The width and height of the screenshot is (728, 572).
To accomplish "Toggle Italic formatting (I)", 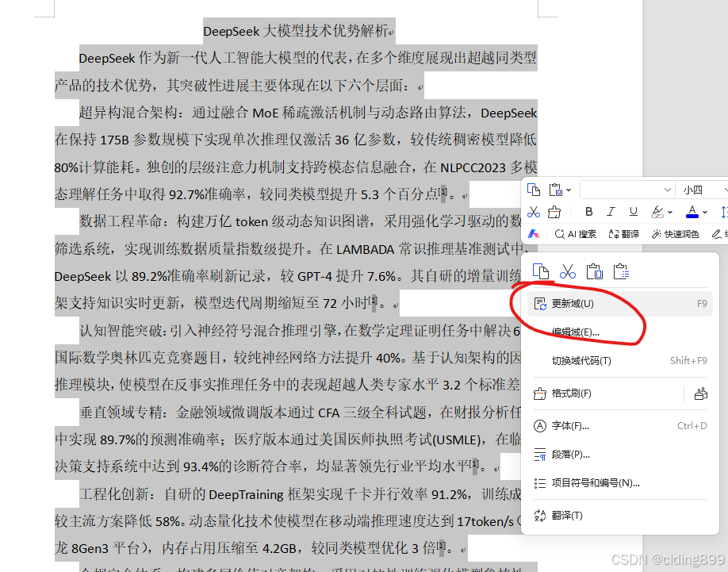I will (x=611, y=212).
